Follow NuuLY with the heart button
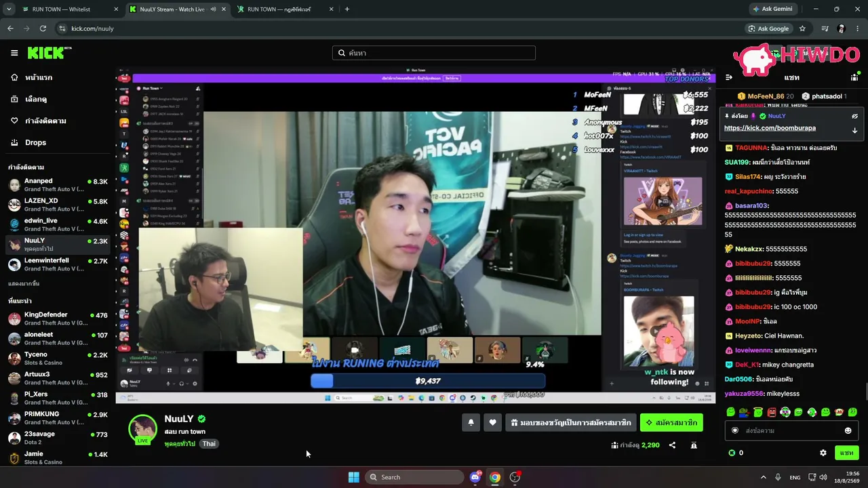This screenshot has height=488, width=868. point(493,422)
